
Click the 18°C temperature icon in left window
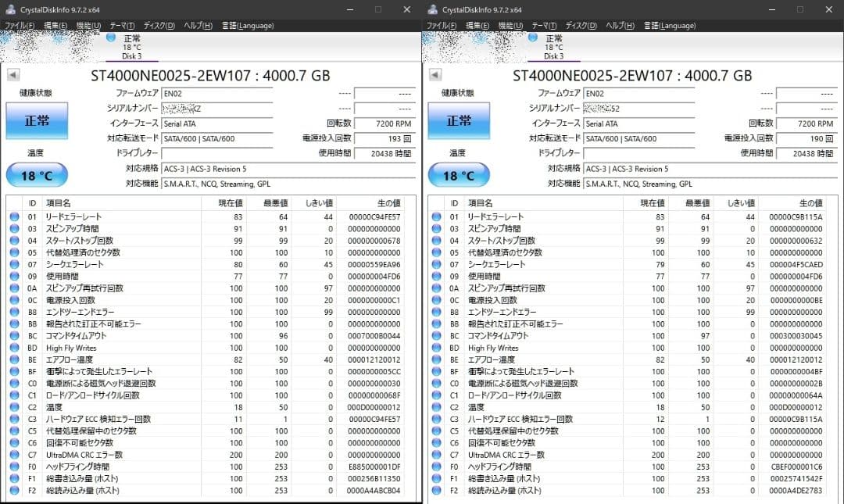(36, 174)
